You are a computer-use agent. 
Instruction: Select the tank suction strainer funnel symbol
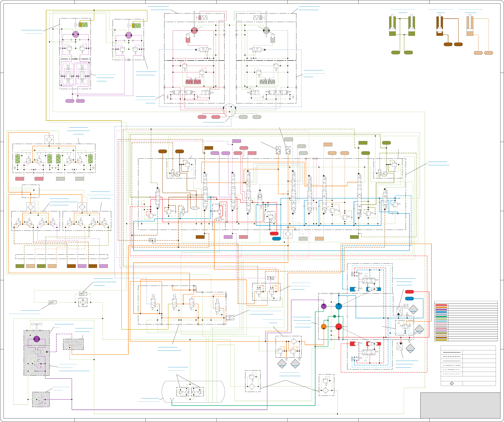[172, 399]
